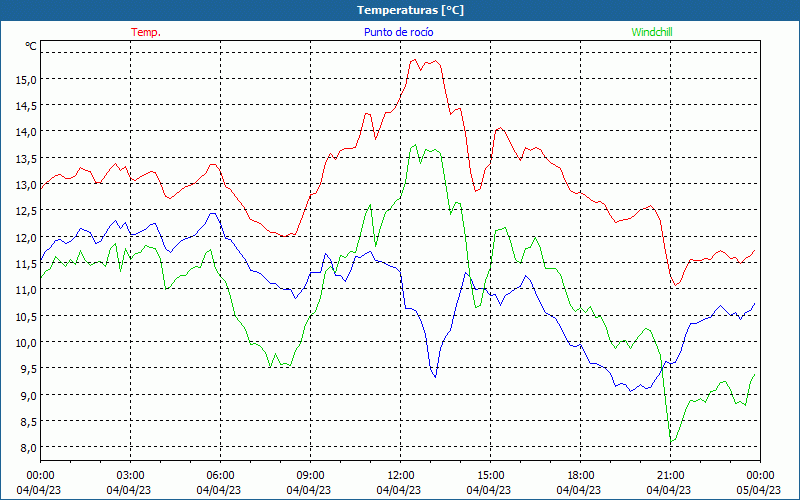Click the blue "Punto de rocío" legend label
Screen dimensions: 800x500
point(398,32)
